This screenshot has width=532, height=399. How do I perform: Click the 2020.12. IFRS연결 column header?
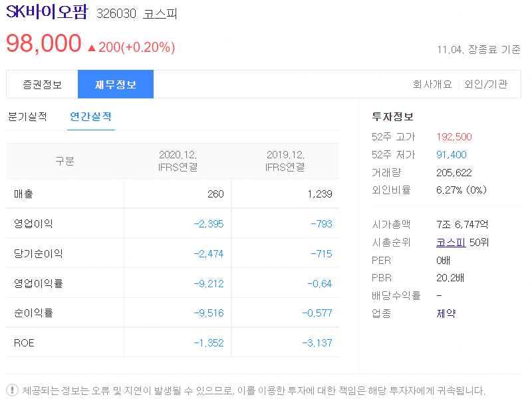(x=178, y=161)
